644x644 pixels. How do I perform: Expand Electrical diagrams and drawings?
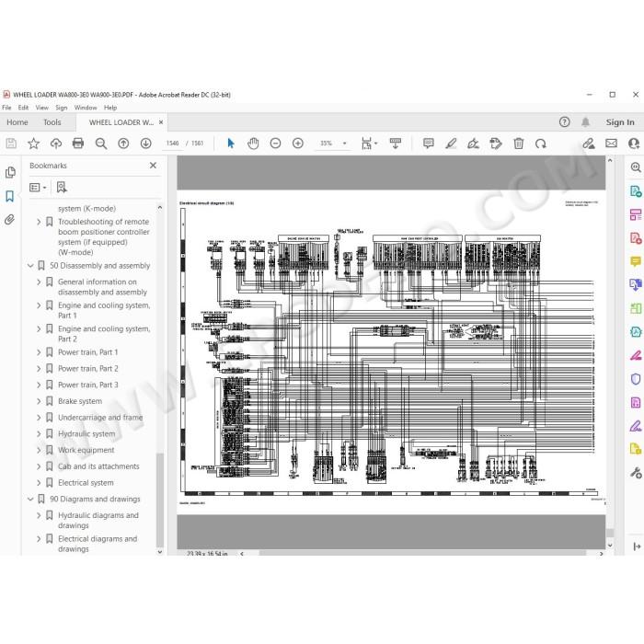(x=39, y=539)
